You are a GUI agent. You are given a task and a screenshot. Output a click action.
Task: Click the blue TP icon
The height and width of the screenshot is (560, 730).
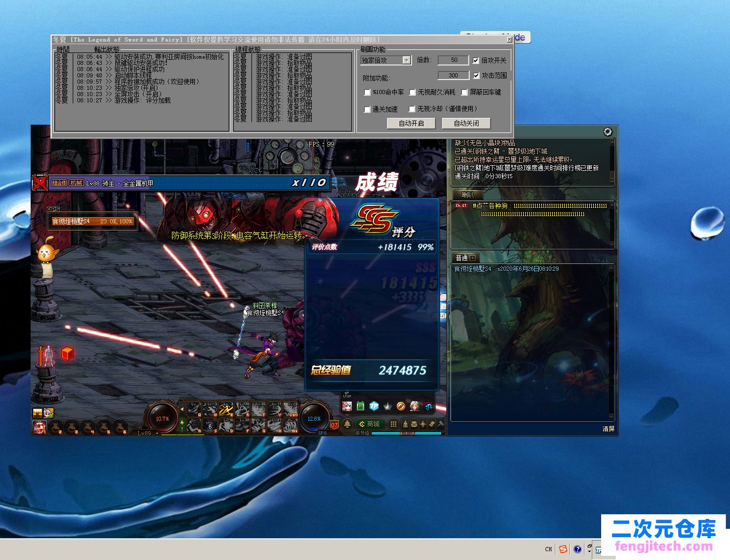[x=374, y=406]
